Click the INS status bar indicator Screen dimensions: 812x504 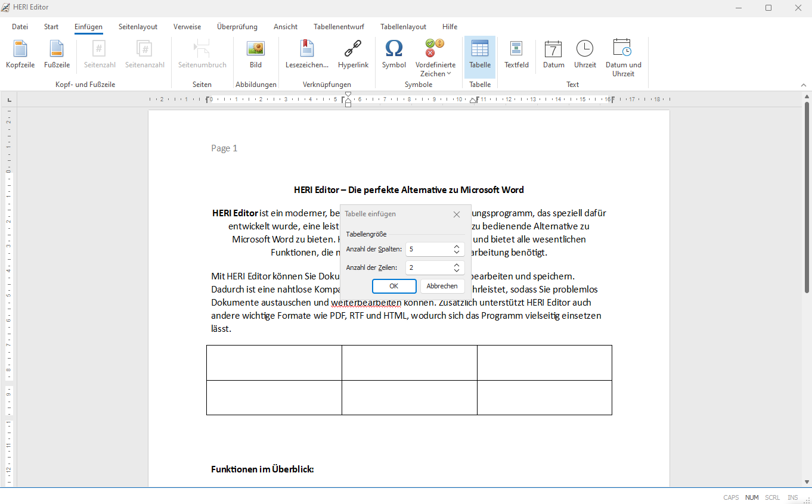coord(792,497)
